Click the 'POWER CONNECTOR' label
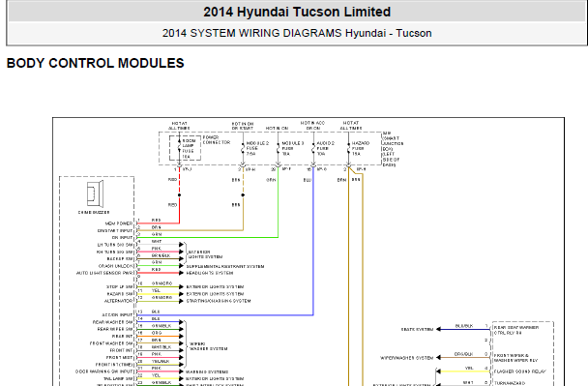Image resolution: width=588 pixels, height=386 pixels. click(217, 140)
